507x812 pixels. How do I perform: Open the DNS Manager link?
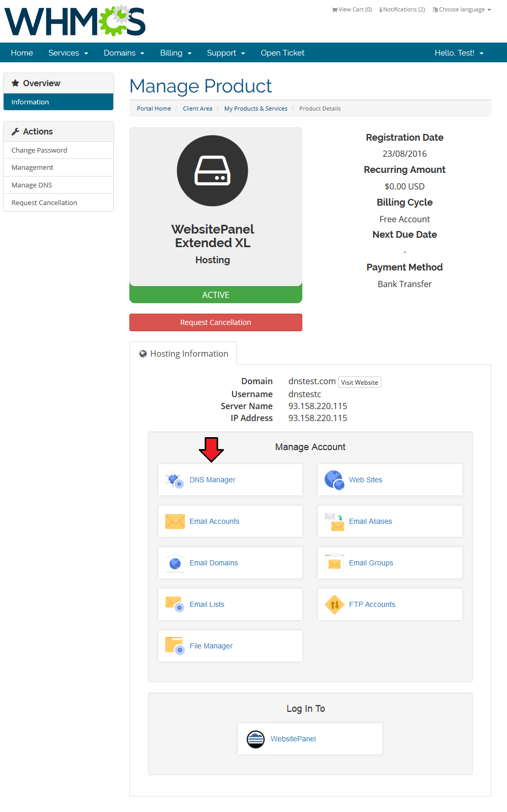coord(212,480)
